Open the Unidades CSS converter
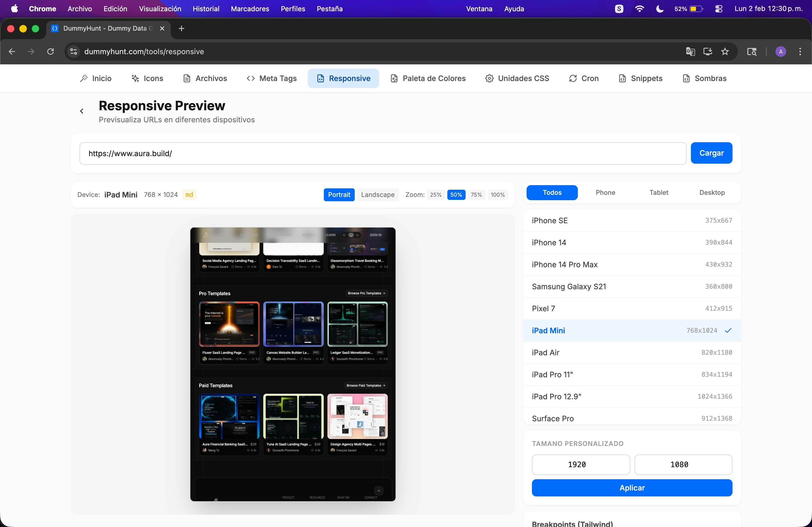 [x=517, y=78]
